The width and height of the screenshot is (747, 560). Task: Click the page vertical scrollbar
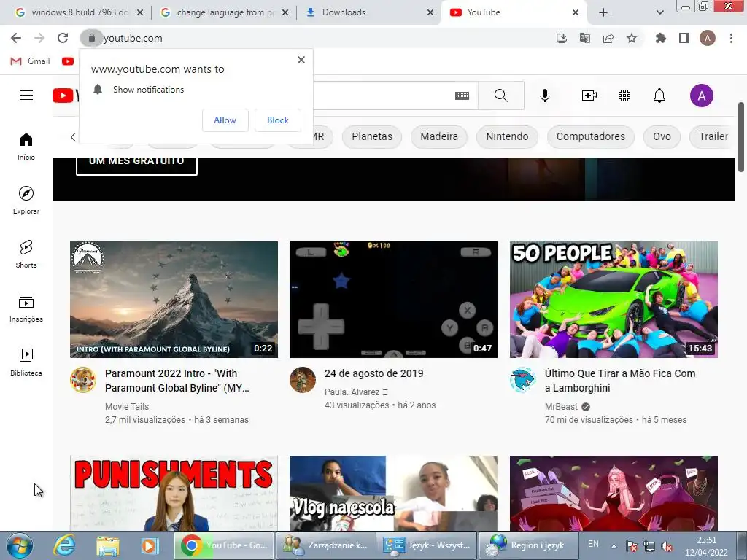point(741,137)
